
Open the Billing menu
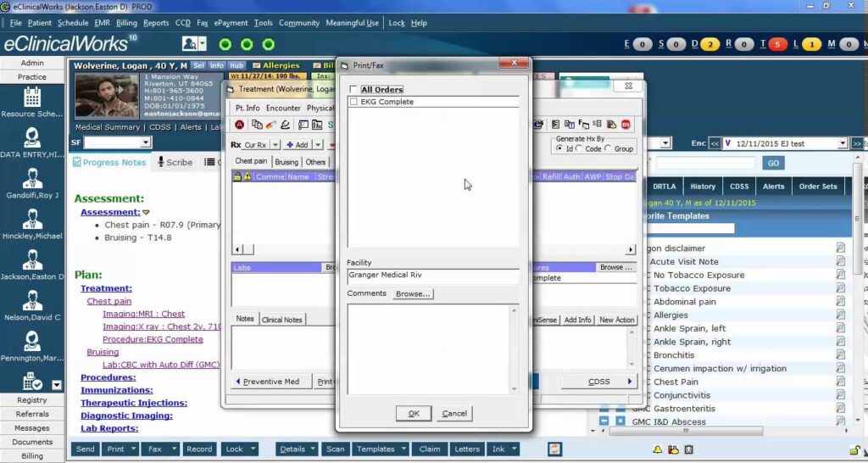126,23
